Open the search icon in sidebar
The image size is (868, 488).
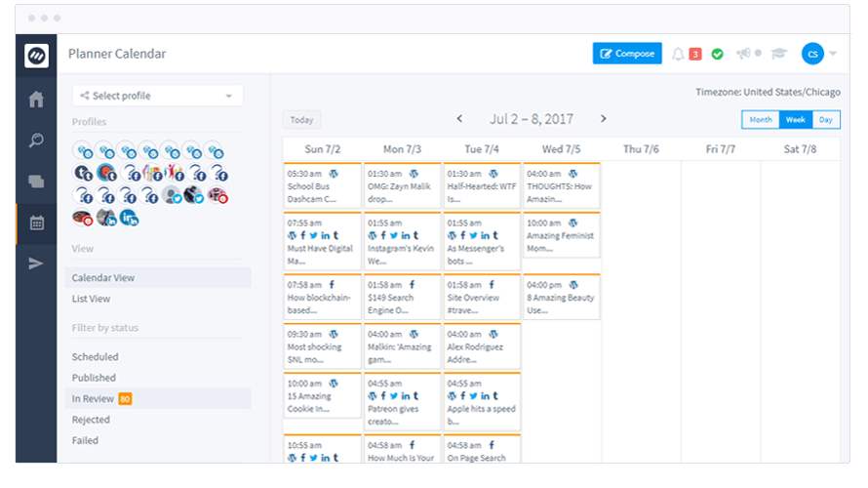[36, 141]
